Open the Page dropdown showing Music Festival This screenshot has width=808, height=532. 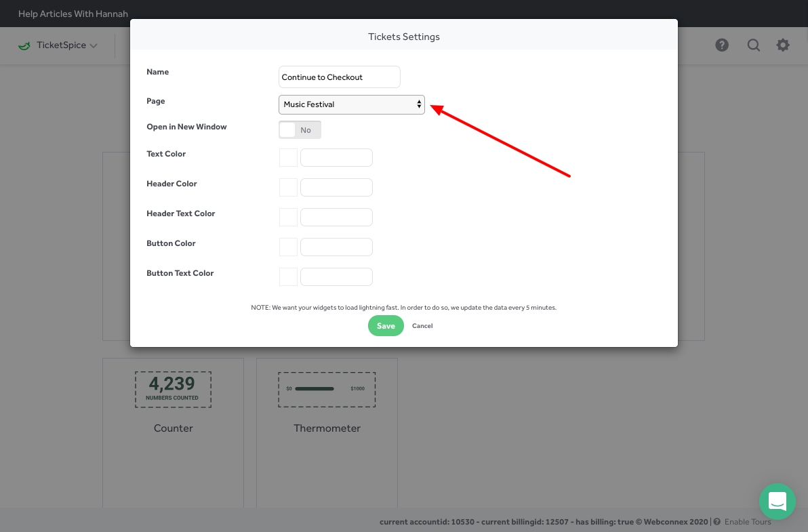[351, 104]
